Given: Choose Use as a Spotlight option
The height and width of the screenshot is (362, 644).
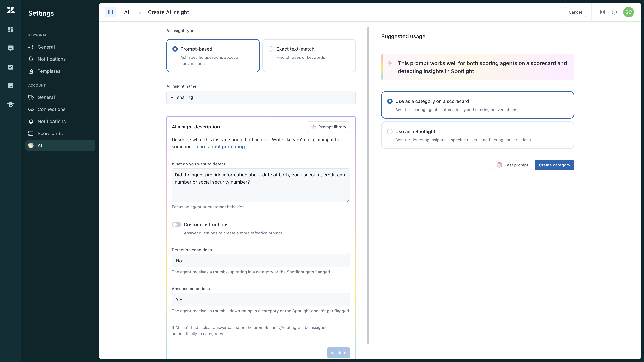Looking at the screenshot, I should pyautogui.click(x=390, y=131).
